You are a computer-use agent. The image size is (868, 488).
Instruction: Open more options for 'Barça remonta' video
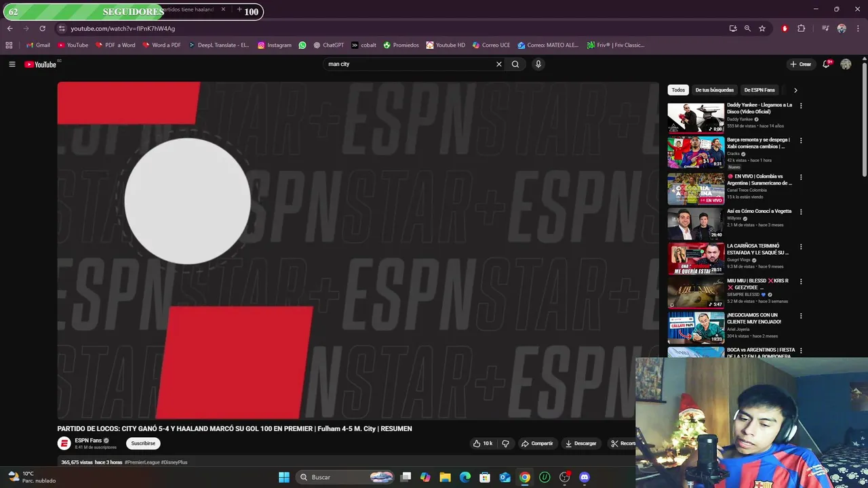click(x=801, y=140)
